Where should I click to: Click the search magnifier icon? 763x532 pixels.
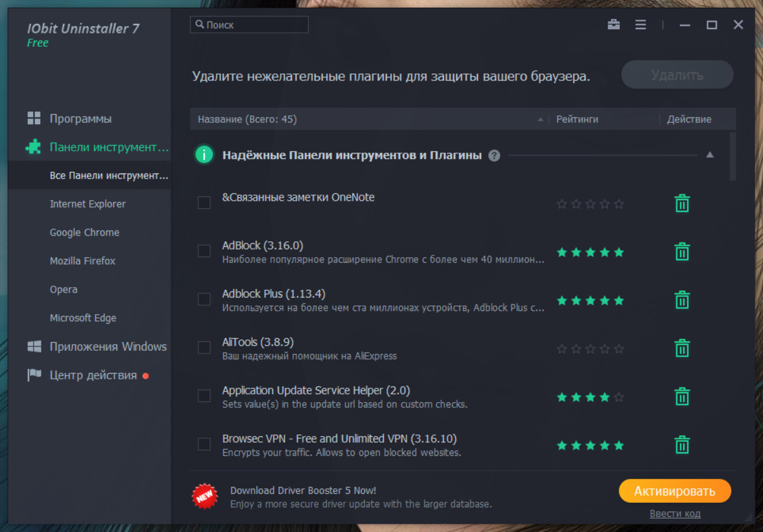pyautogui.click(x=200, y=24)
